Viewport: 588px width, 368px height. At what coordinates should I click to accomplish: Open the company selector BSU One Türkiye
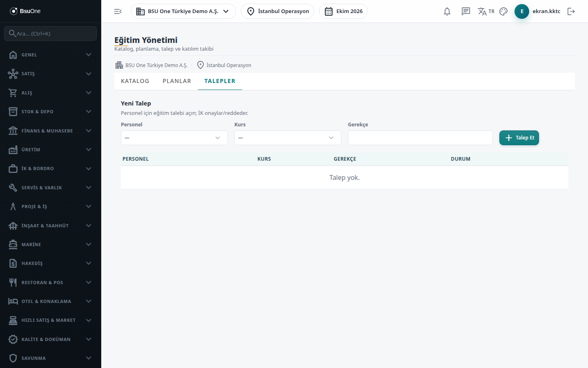point(183,11)
